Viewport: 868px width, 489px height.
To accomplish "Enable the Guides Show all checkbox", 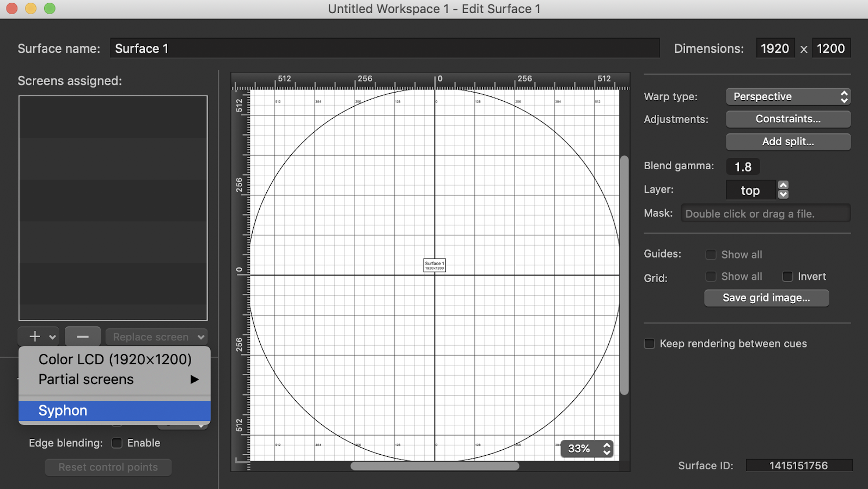I will [711, 255].
